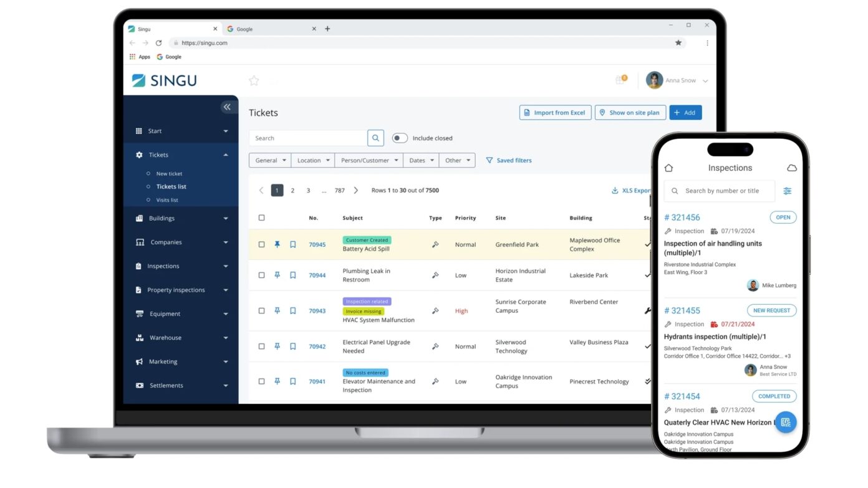Click the Import from Excel button
This screenshot has height=488, width=868.
(555, 113)
